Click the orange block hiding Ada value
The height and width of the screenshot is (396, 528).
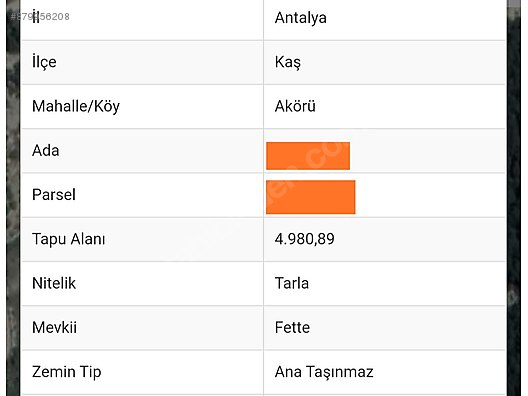308,156
